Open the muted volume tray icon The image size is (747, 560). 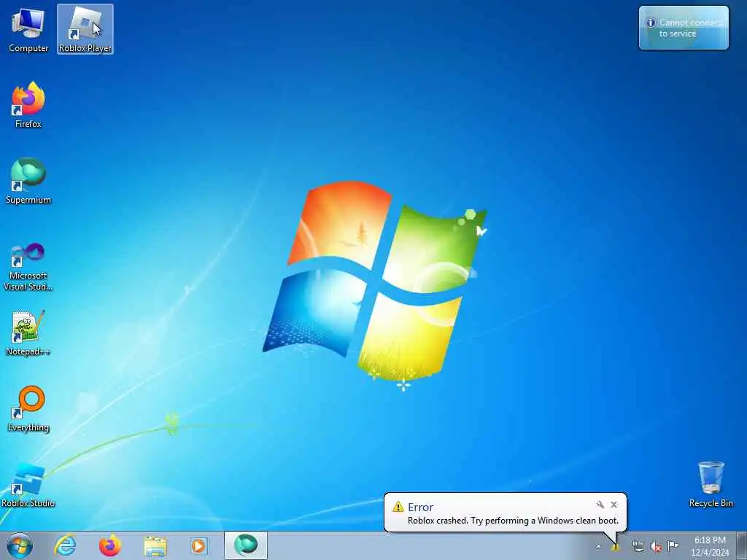pos(656,547)
